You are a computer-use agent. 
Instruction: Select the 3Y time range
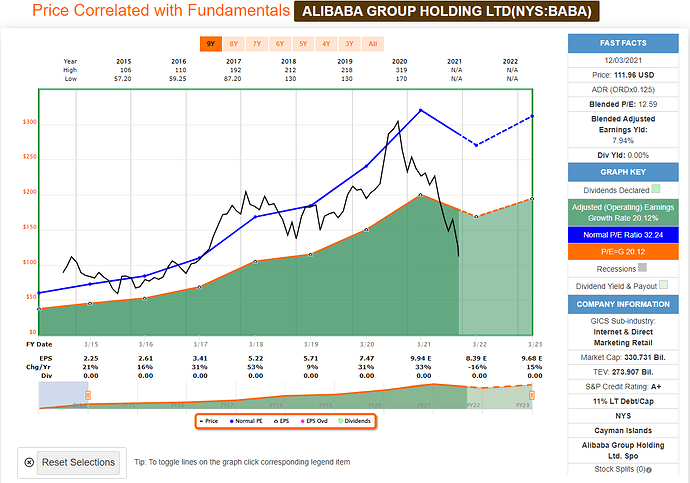click(x=349, y=44)
